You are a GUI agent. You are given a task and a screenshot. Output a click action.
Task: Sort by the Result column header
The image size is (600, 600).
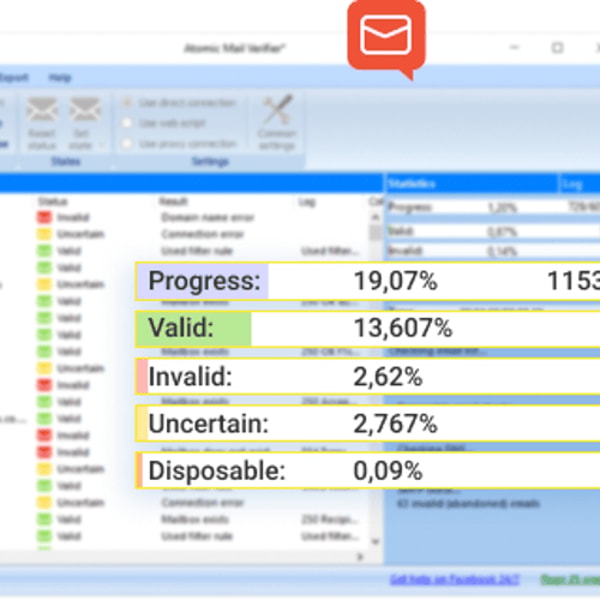(173, 201)
